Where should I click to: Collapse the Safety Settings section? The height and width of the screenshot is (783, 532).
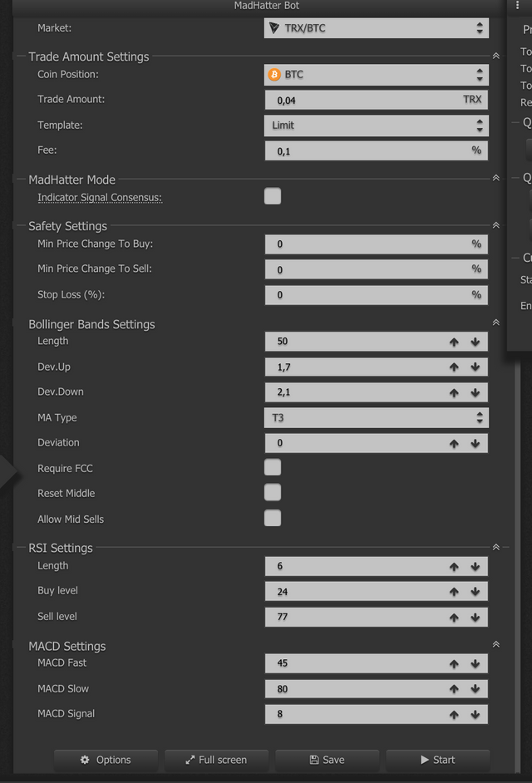pos(496,225)
